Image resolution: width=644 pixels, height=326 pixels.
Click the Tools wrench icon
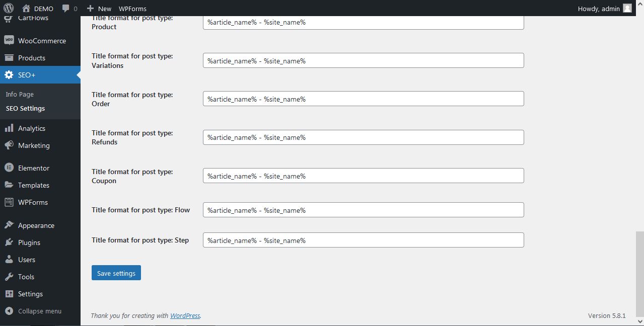pyautogui.click(x=9, y=277)
